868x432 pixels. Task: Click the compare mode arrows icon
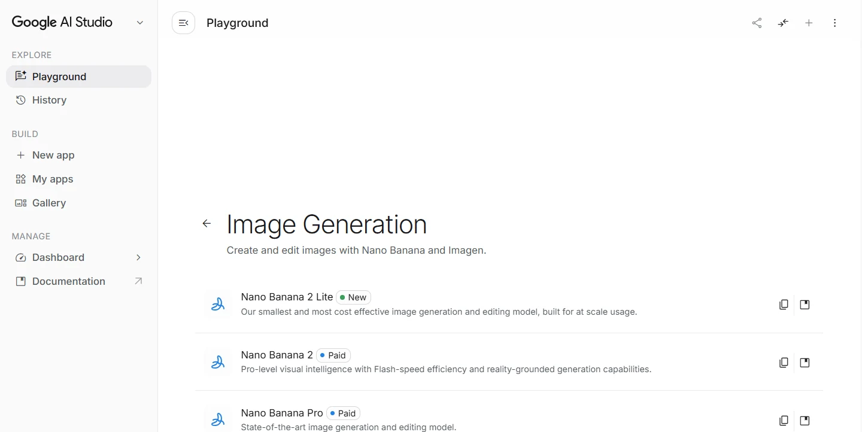[783, 23]
